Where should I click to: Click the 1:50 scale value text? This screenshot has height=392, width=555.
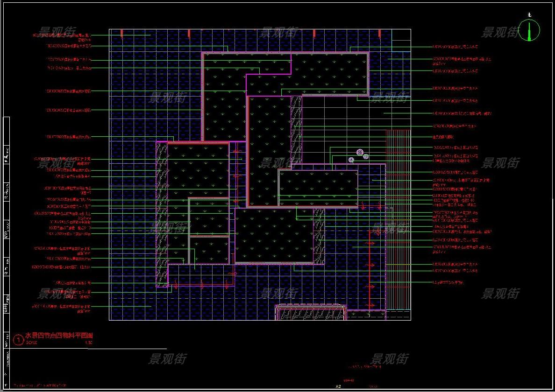pos(89,343)
